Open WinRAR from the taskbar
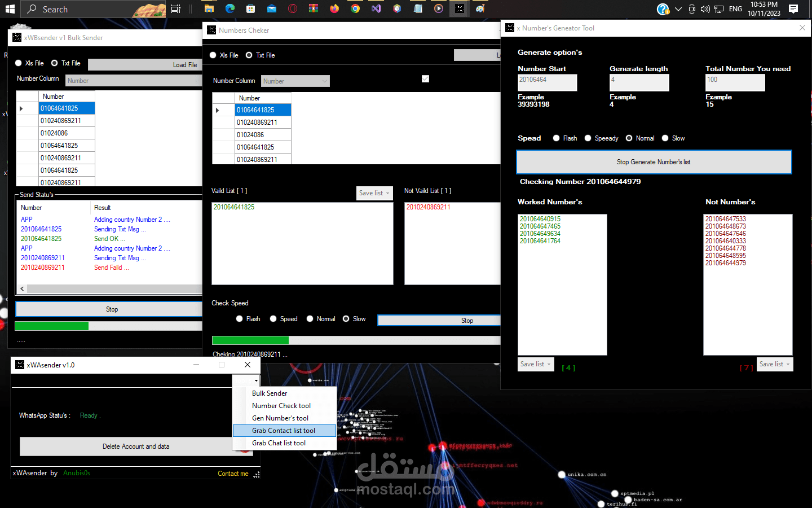This screenshot has height=508, width=812. click(x=314, y=8)
